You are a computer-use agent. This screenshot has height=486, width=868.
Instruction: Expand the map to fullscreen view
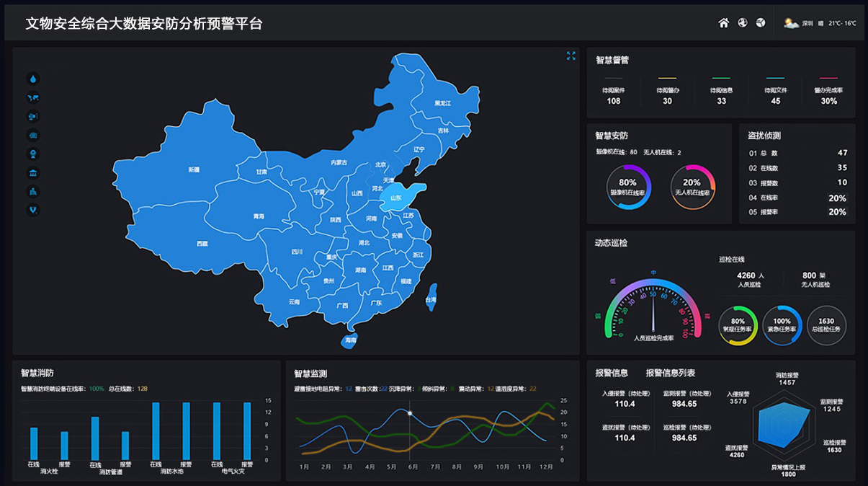click(571, 56)
